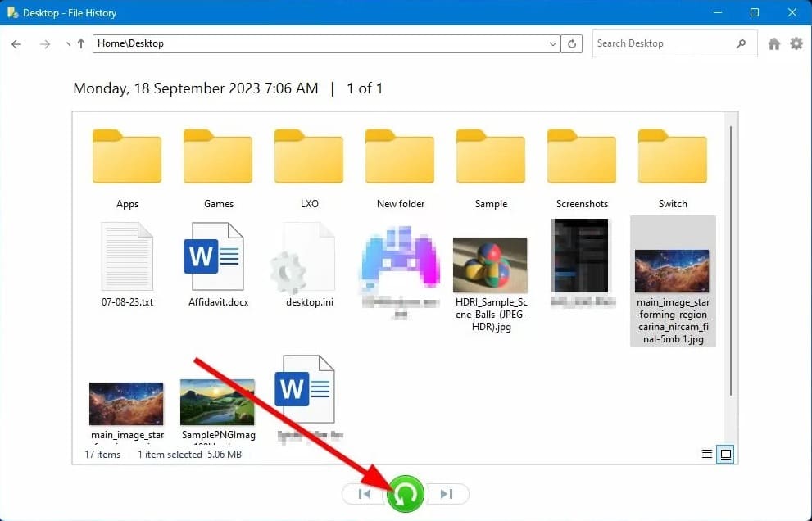
Task: Select the HDRI Sample Scene Balls image
Action: pyautogui.click(x=491, y=279)
